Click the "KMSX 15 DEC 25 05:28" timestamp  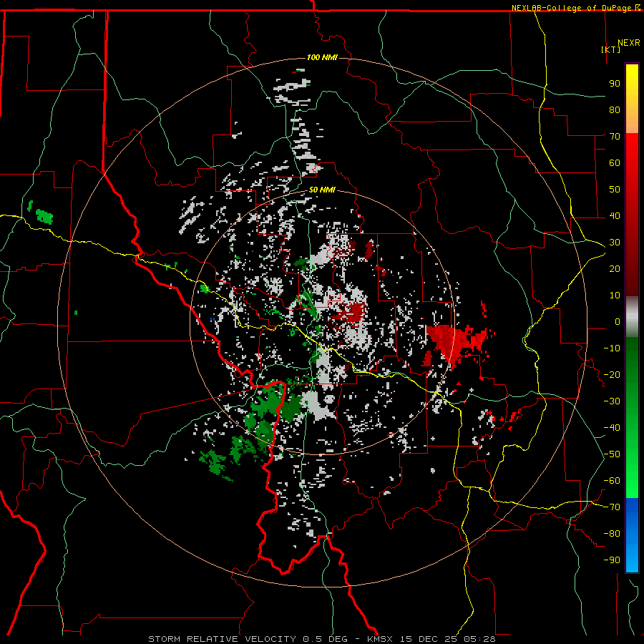click(x=431, y=639)
